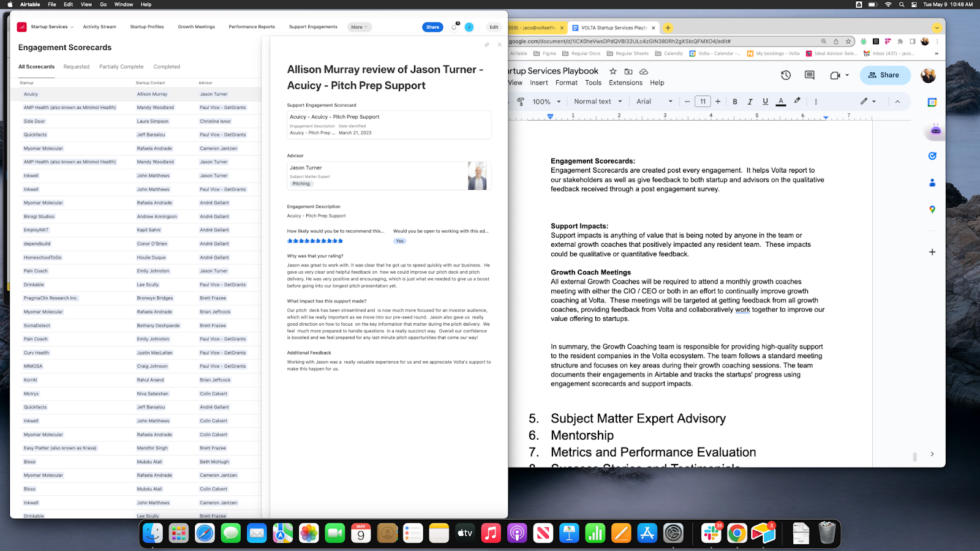Click the Move document folder icon

click(x=628, y=72)
